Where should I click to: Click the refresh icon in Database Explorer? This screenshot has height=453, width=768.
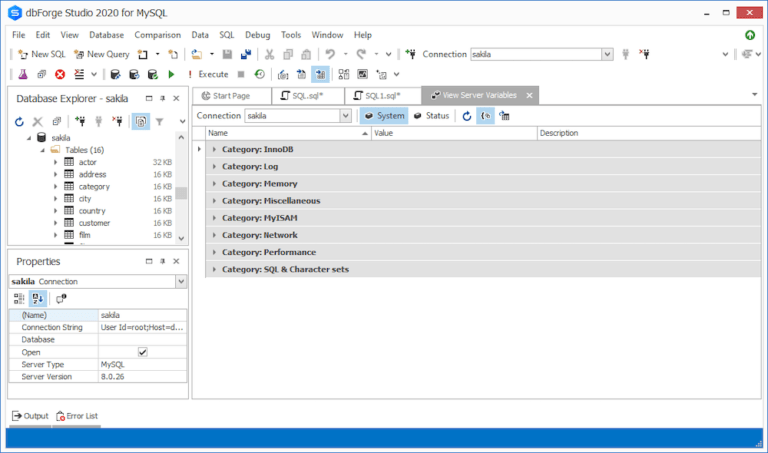(19, 121)
